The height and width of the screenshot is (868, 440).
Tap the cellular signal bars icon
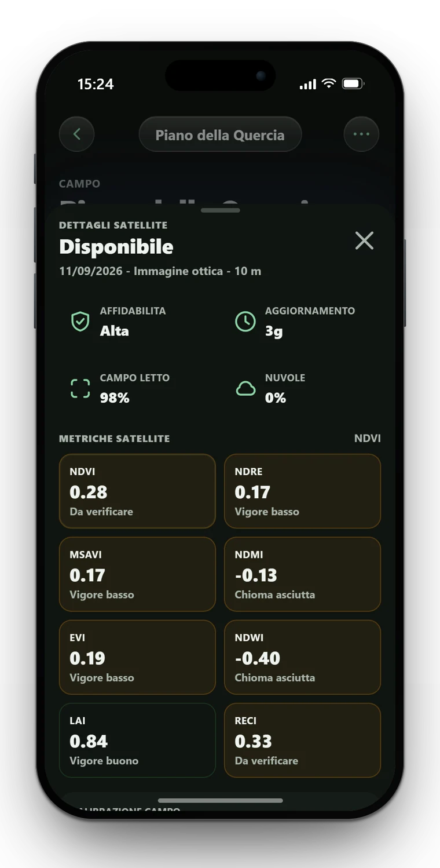307,85
